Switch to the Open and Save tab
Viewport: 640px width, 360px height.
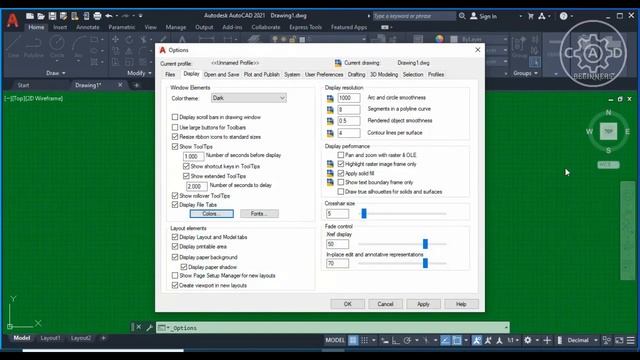pos(221,75)
